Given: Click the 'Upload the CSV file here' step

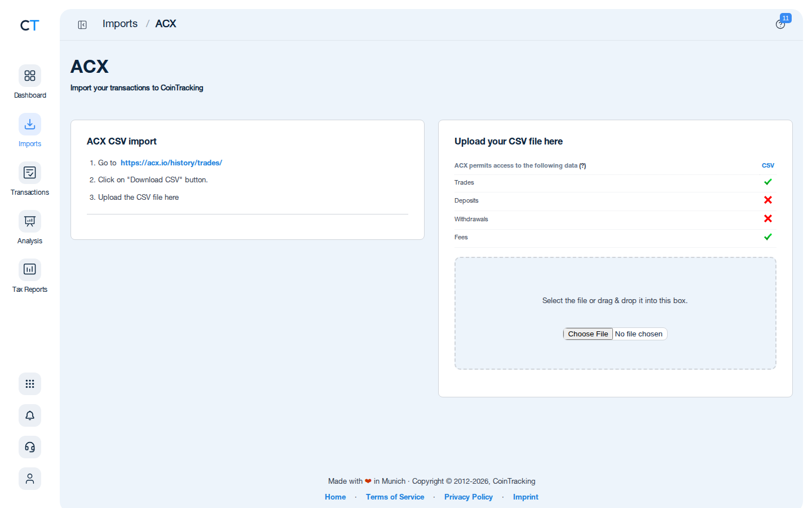Looking at the screenshot, I should pyautogui.click(x=138, y=197).
